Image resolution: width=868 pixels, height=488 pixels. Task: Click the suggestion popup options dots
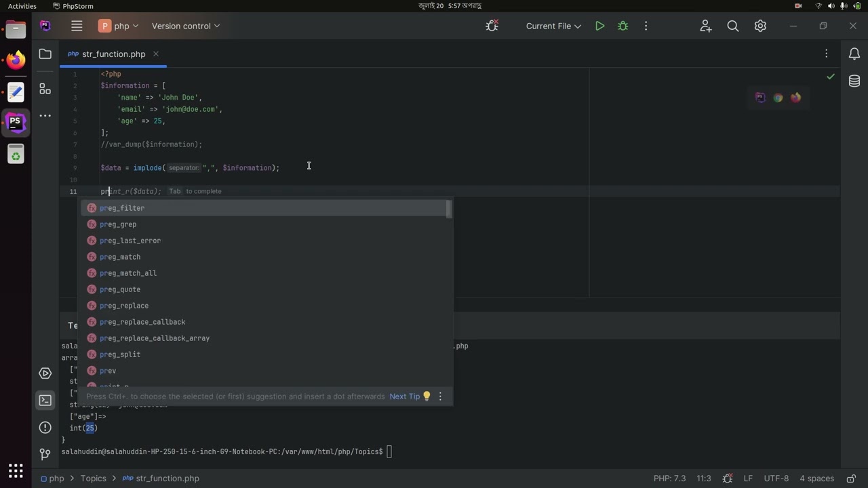pyautogui.click(x=440, y=396)
